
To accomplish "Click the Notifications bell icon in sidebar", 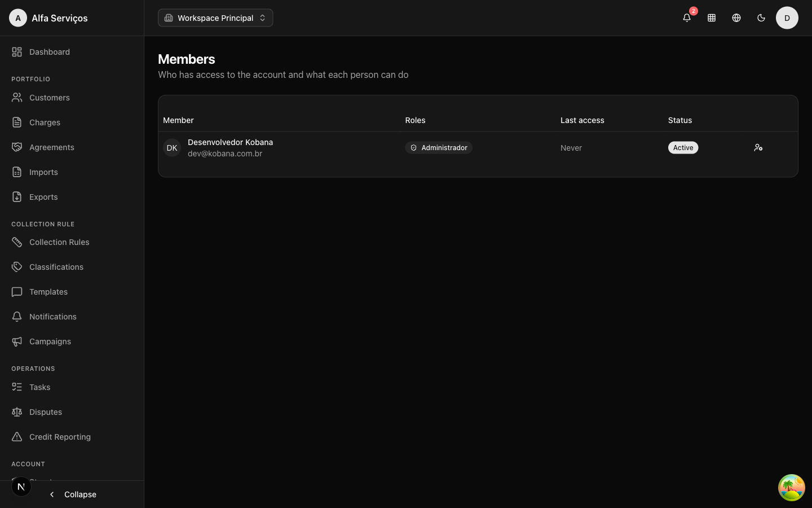I will coord(17,317).
